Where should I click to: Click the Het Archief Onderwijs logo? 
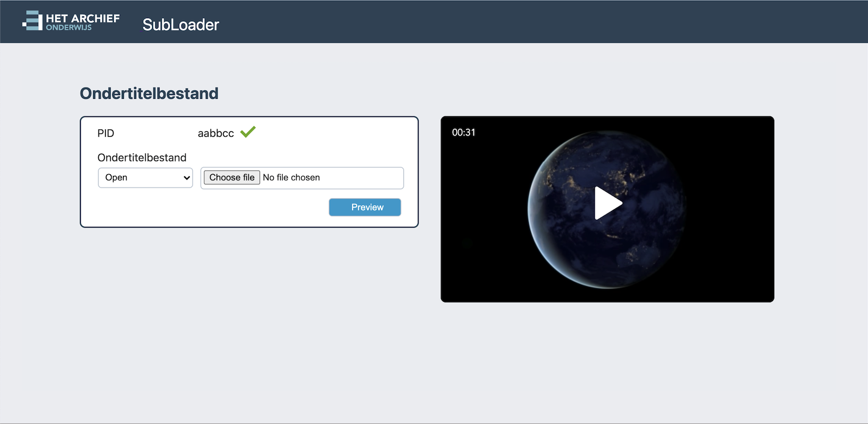(x=71, y=21)
